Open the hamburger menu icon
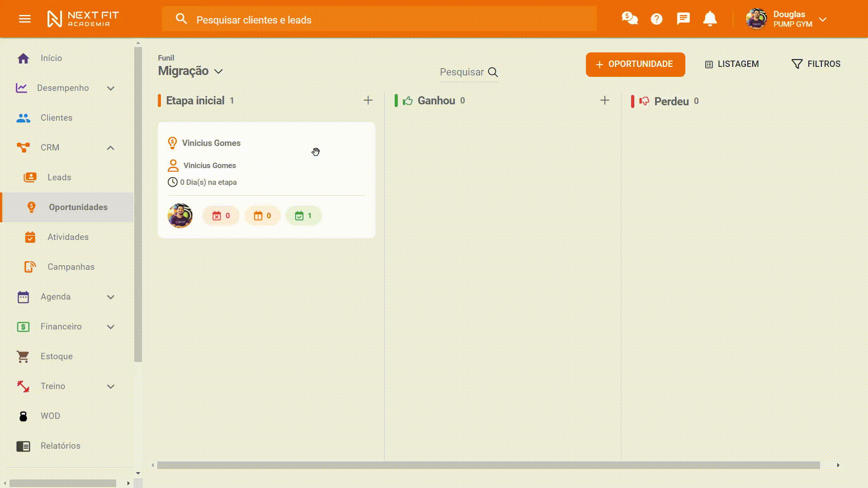Viewport: 868px width, 488px height. [x=25, y=19]
